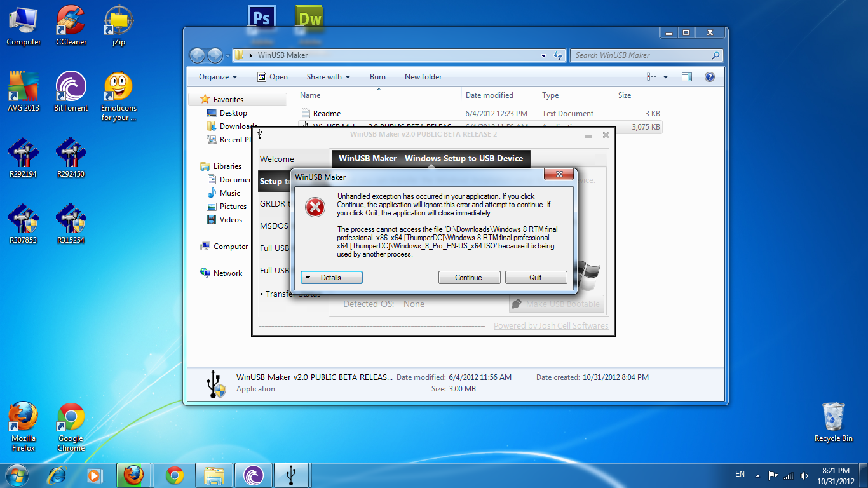Open Action Center flag in system tray
Image resolution: width=868 pixels, height=488 pixels.
click(x=773, y=475)
